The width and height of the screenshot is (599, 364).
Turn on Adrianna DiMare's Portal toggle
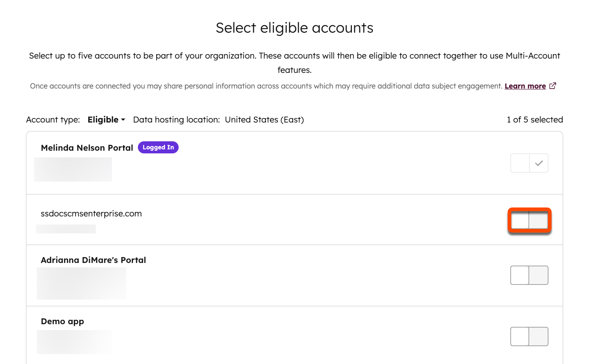[529, 275]
